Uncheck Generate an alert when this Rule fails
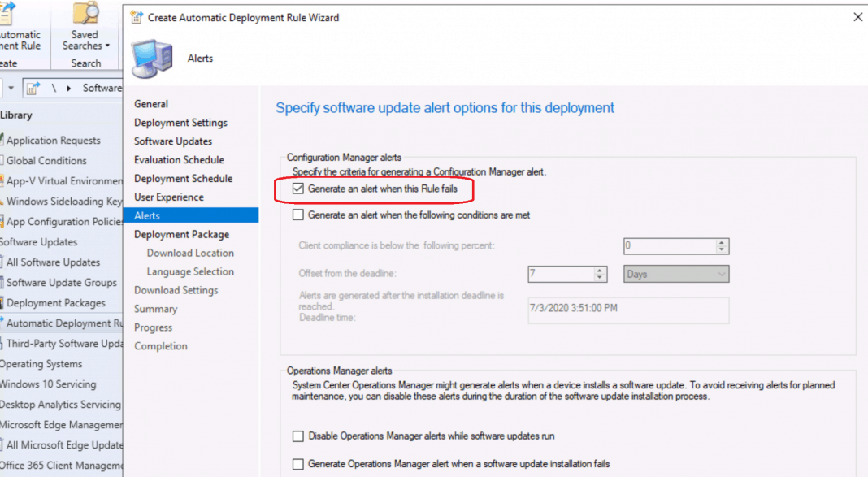Image resolution: width=868 pixels, height=477 pixels. tap(297, 189)
